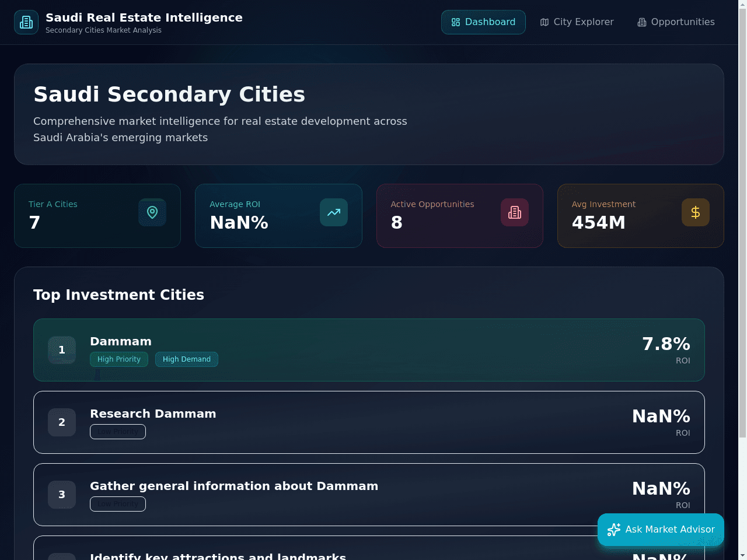This screenshot has width=747, height=560.
Task: Select the Tier A Cities stat card
Action: [97, 216]
